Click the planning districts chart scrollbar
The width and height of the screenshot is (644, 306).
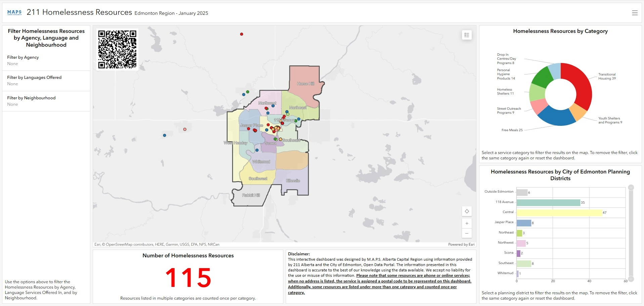tap(631, 233)
